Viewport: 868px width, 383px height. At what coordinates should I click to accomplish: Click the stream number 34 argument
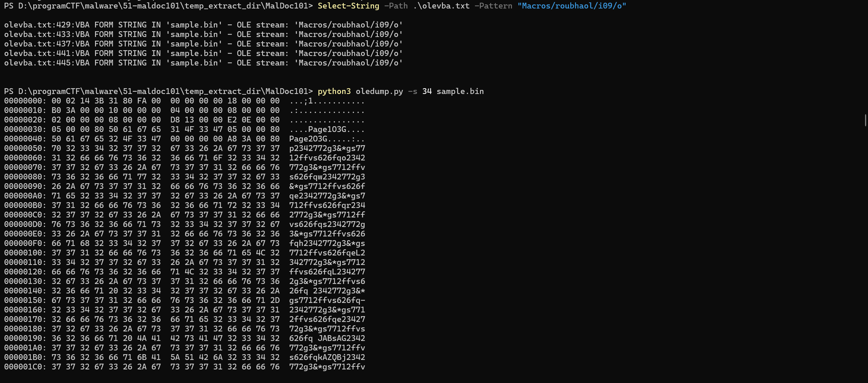click(x=427, y=91)
